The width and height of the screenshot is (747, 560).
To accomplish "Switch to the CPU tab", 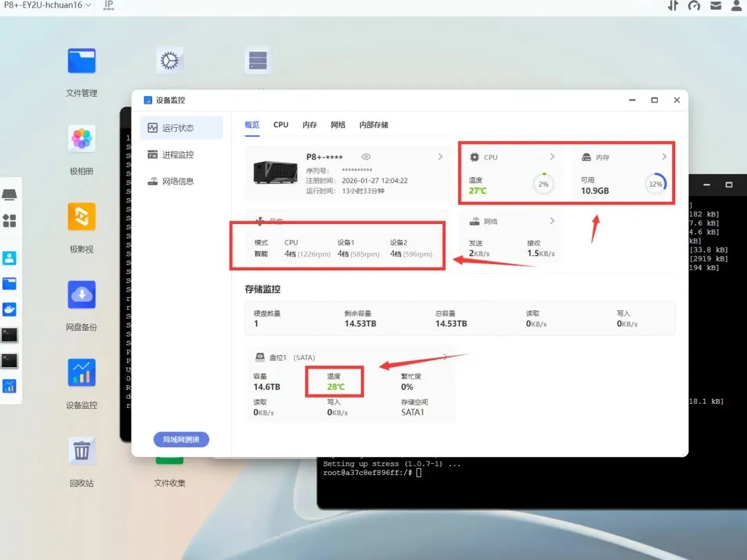I will (281, 124).
